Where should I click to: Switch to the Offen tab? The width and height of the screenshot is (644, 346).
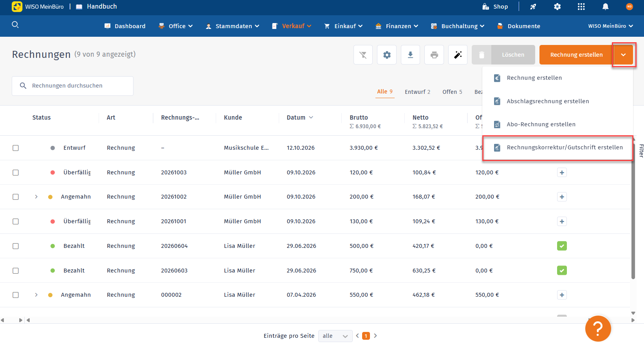[452, 92]
